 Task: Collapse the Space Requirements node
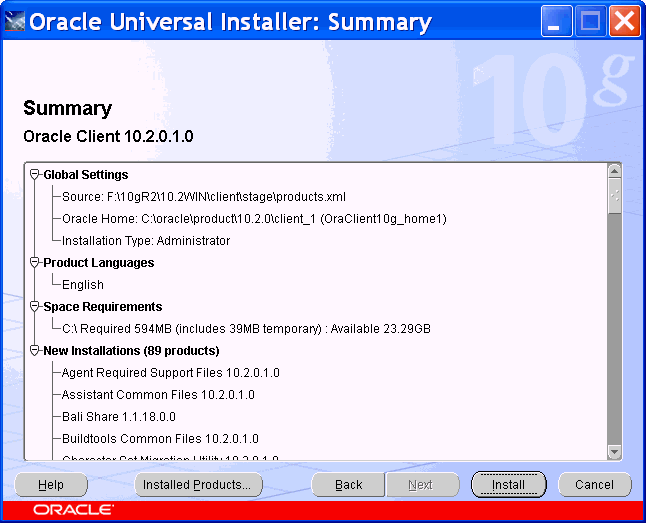tap(34, 307)
